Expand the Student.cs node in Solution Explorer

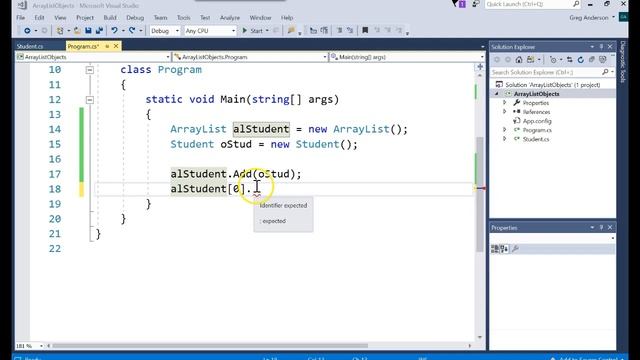504,139
